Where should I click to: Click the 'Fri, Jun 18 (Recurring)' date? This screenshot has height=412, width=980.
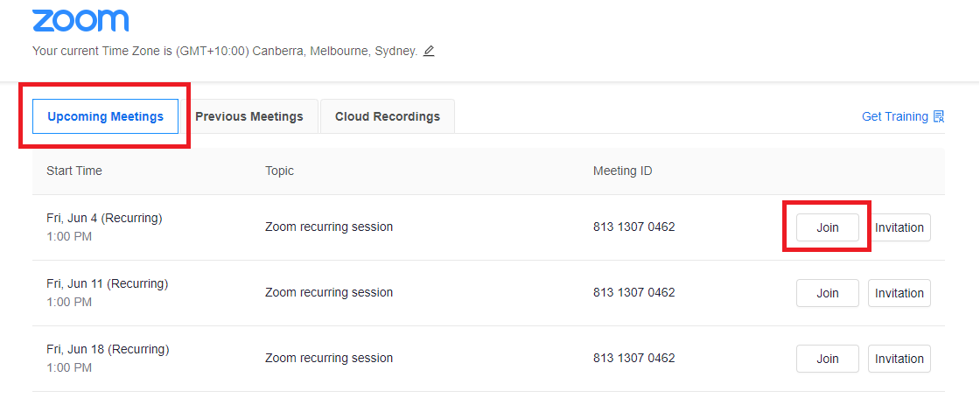click(108, 349)
